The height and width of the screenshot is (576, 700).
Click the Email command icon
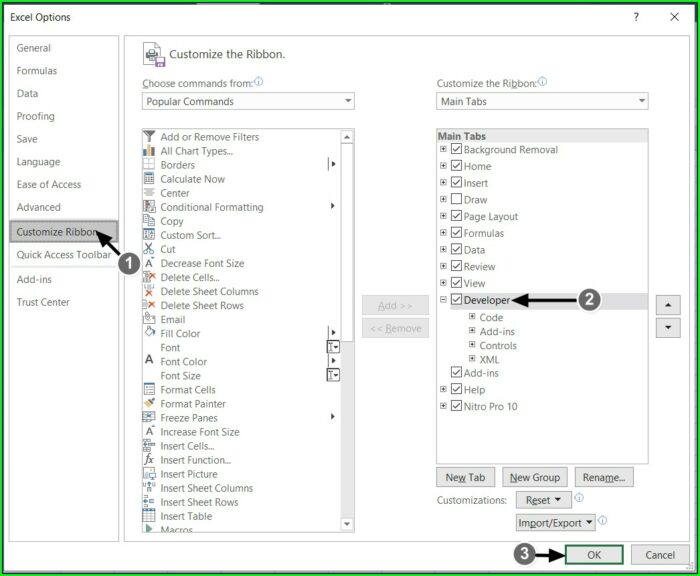click(x=149, y=319)
